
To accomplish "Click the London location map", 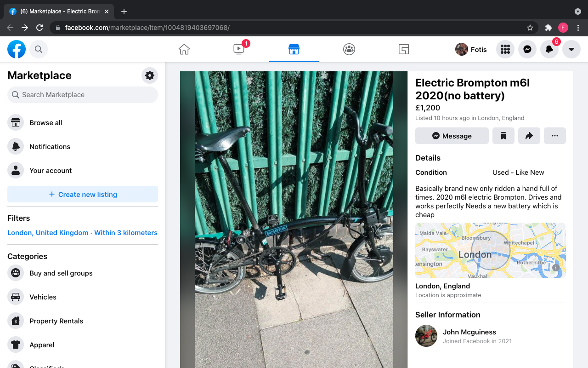I will click(x=491, y=250).
